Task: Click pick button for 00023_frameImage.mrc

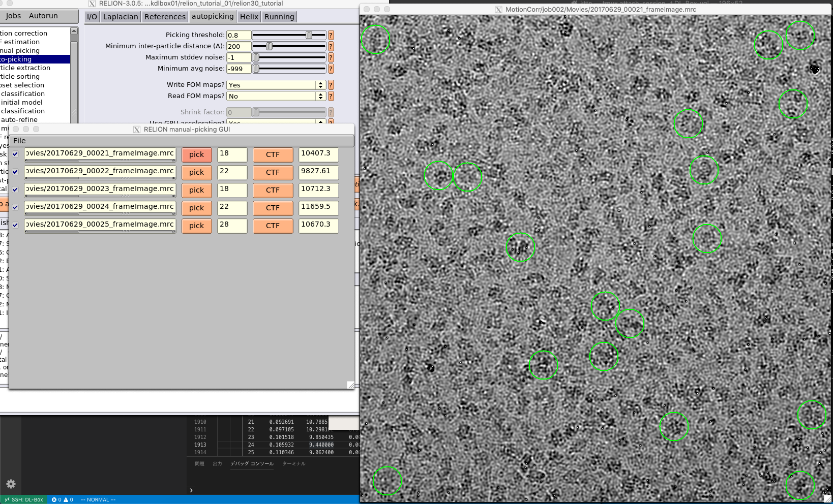Action: (196, 191)
